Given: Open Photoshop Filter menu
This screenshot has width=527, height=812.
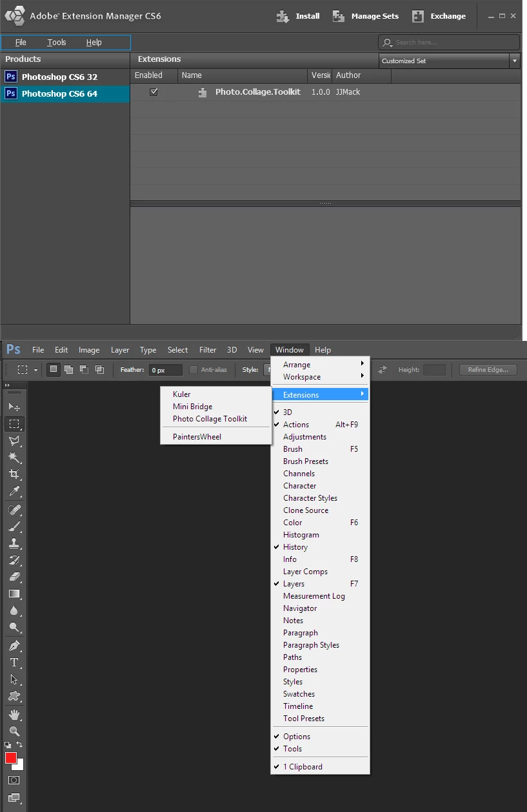Looking at the screenshot, I should pos(208,350).
